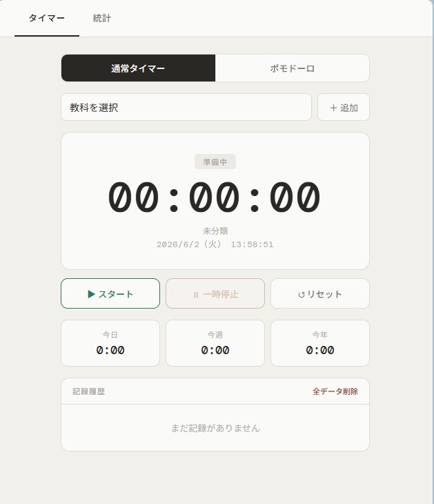Click the 今日 total card
This screenshot has width=434, height=504.
[x=110, y=343]
